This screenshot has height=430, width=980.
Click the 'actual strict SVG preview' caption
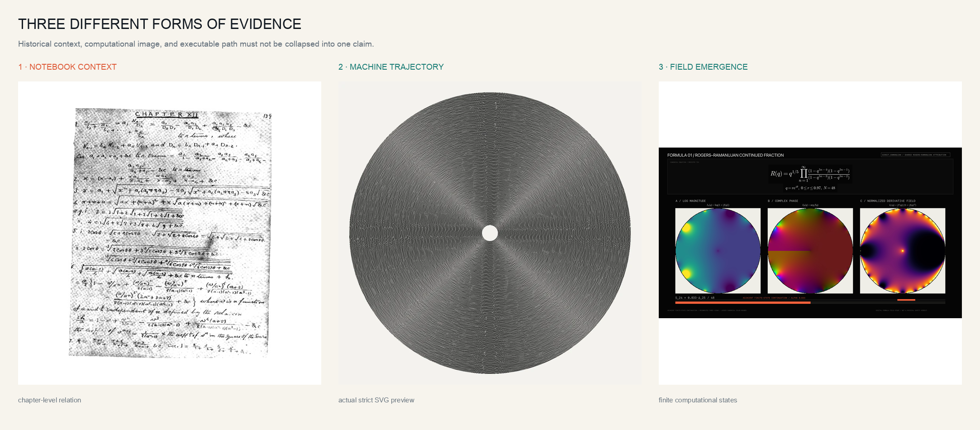pyautogui.click(x=376, y=400)
